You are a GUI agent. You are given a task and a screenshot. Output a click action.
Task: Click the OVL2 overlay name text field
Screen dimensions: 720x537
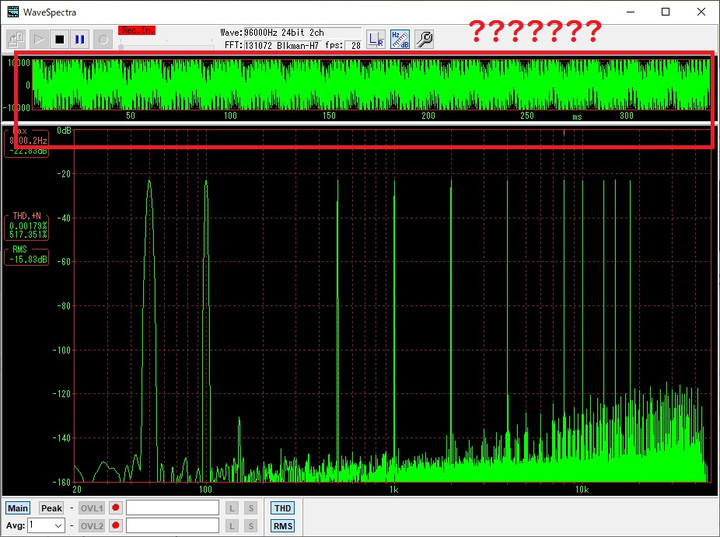pyautogui.click(x=173, y=526)
